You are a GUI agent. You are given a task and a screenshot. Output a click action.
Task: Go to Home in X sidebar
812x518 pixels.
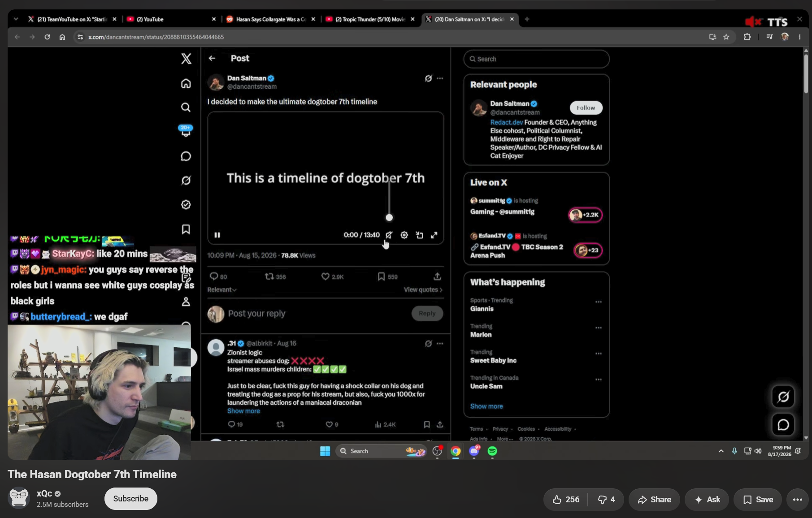186,84
